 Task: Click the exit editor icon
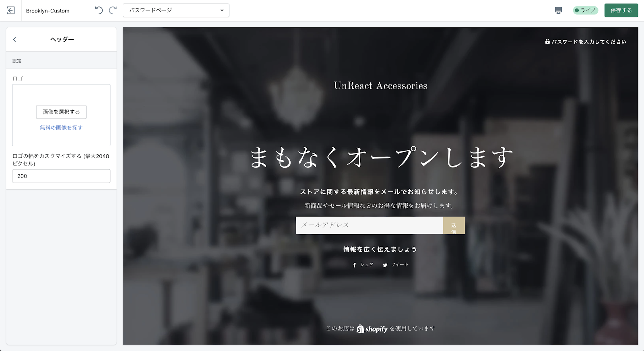click(11, 10)
